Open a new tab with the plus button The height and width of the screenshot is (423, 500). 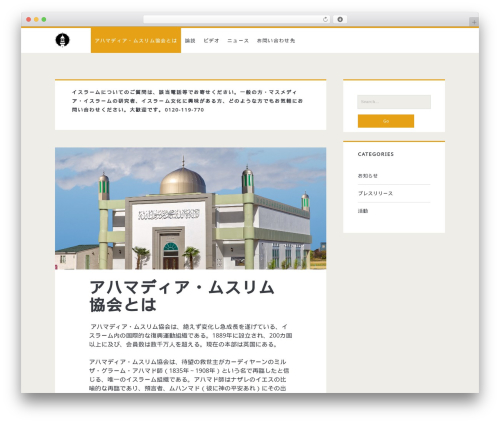click(474, 22)
